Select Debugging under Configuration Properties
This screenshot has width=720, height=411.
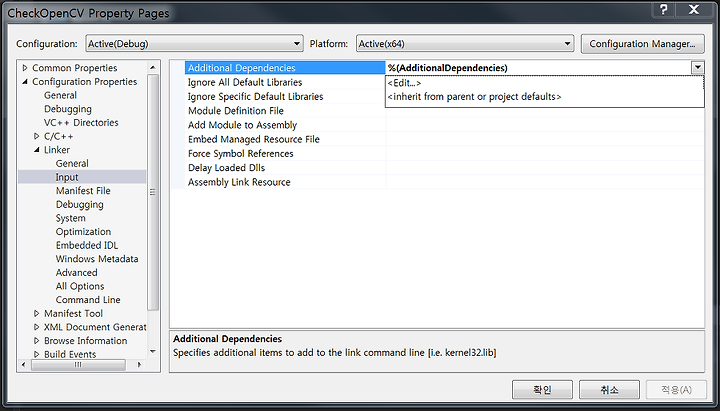tap(68, 109)
